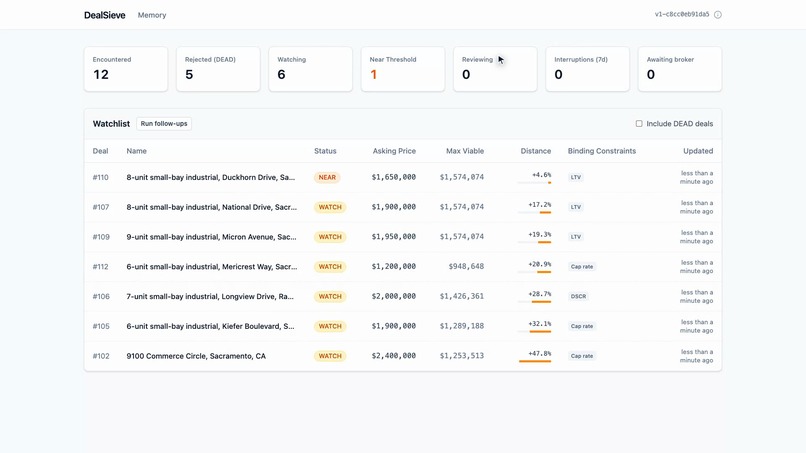Click the Name column header
Screen dimensions: 806x453
[137, 151]
